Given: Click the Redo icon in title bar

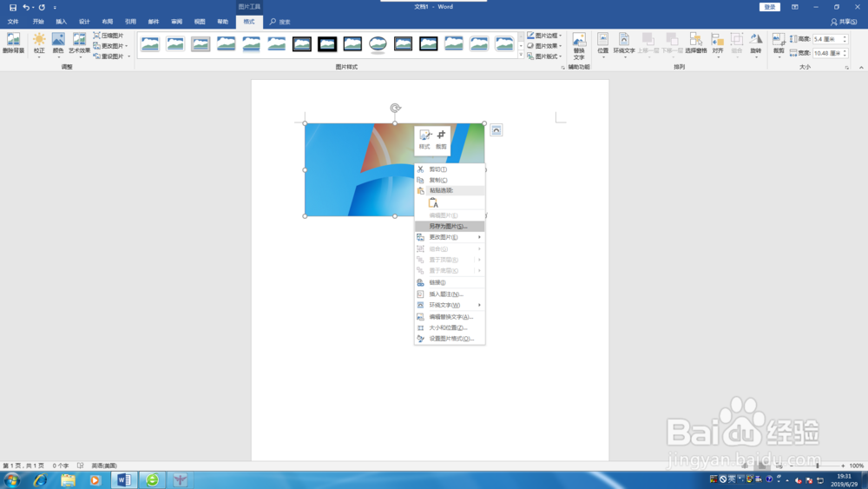Looking at the screenshot, I should pyautogui.click(x=42, y=7).
